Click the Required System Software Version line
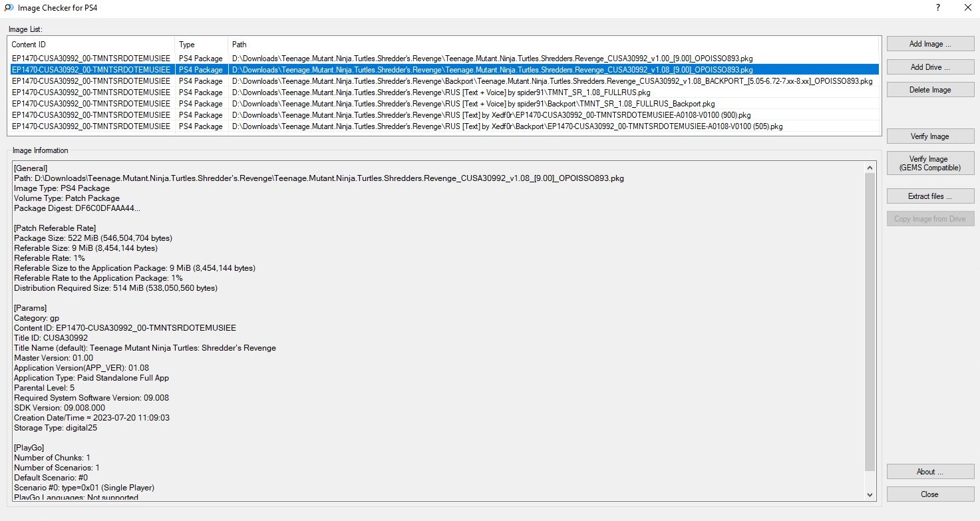Viewport: 980px width, 521px height. [x=91, y=398]
